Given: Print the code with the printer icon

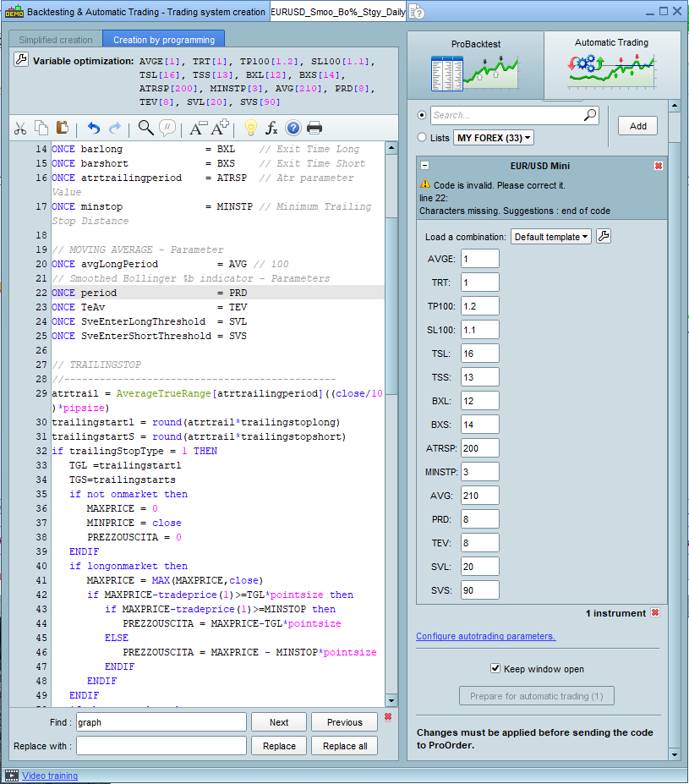Looking at the screenshot, I should pos(314,128).
